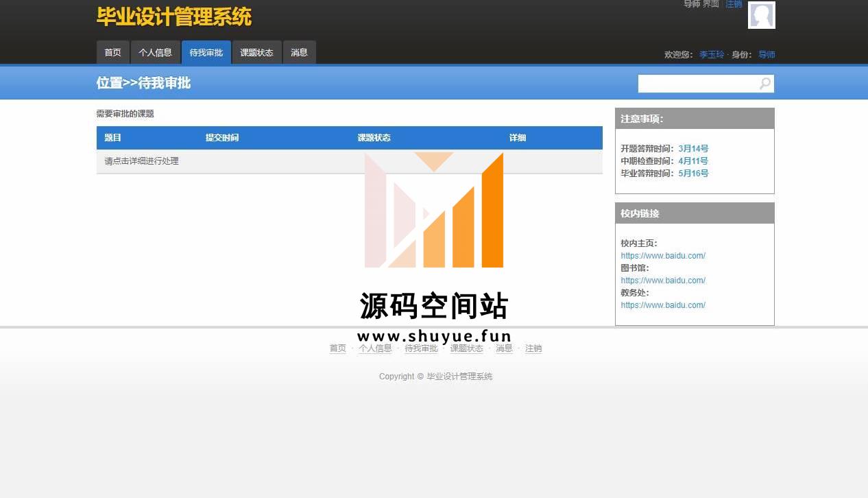Click the footer 待我审批 link
Image resolution: width=868 pixels, height=498 pixels.
pos(421,348)
